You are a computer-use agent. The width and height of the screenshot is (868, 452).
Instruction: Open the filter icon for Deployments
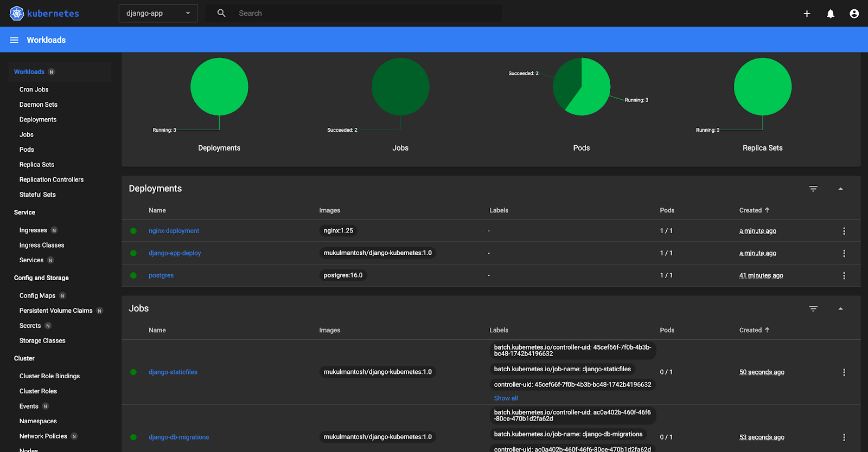813,189
